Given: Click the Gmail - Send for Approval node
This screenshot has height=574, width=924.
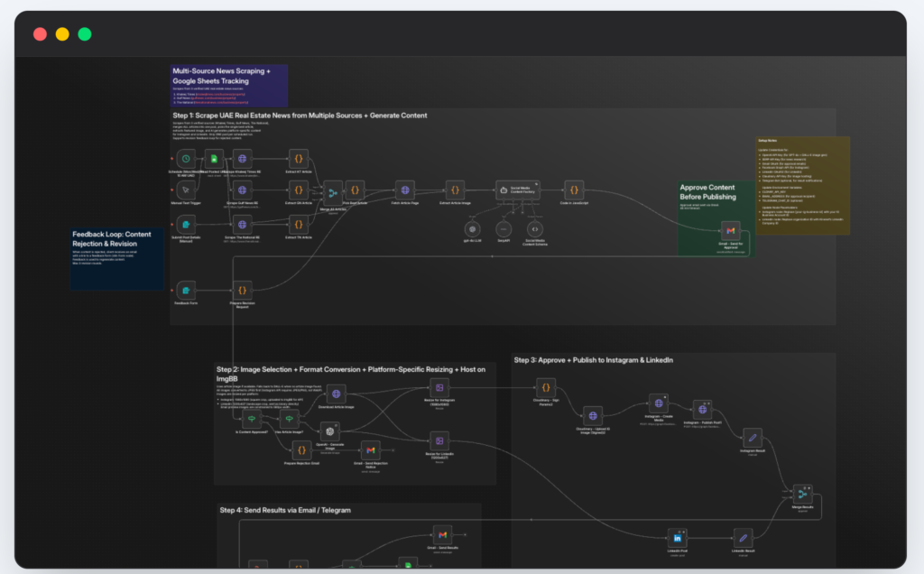Looking at the screenshot, I should (731, 233).
